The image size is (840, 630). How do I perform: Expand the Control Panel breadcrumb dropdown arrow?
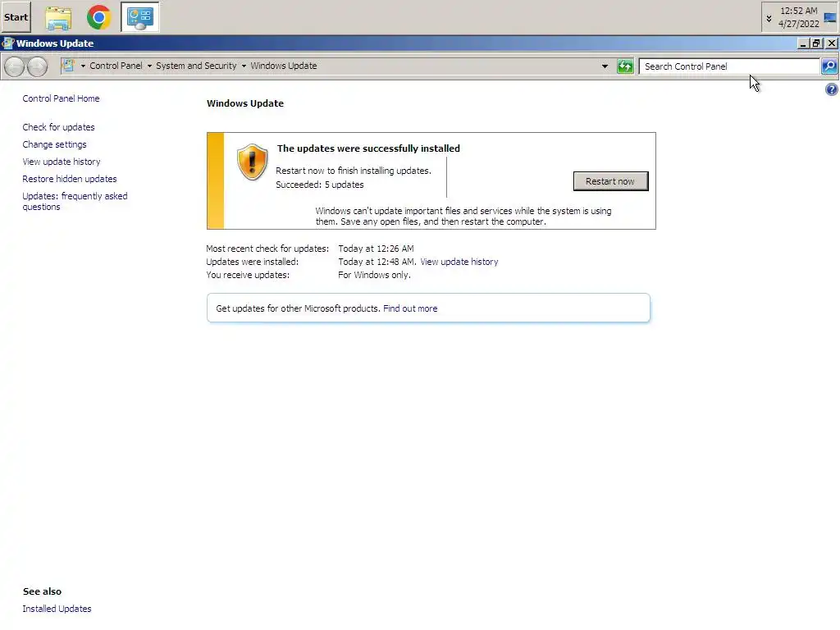click(149, 66)
